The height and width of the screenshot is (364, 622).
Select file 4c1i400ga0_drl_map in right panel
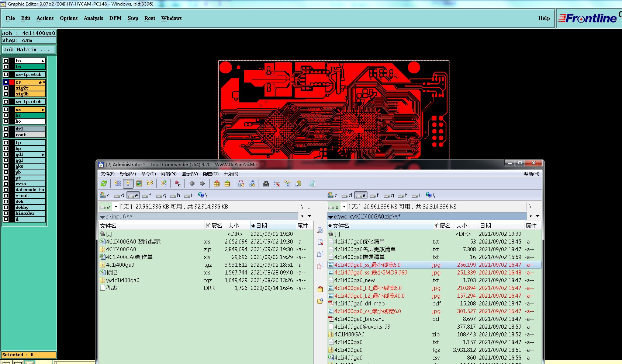coord(359,304)
